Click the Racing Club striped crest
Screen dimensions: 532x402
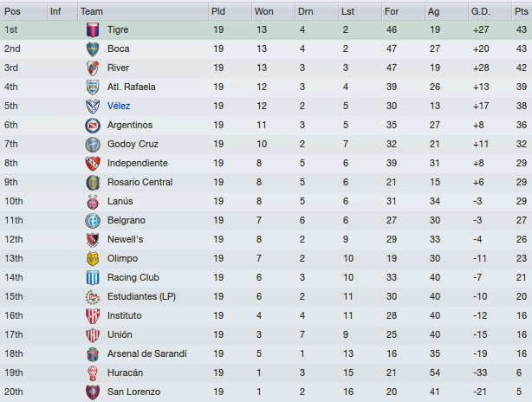(93, 277)
